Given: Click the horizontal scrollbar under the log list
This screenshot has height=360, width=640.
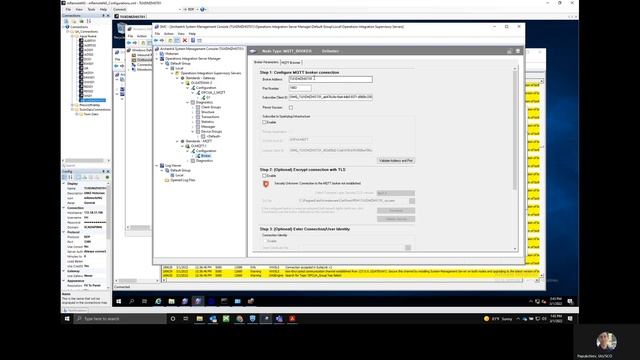Looking at the screenshot, I should pyautogui.click(x=351, y=280).
